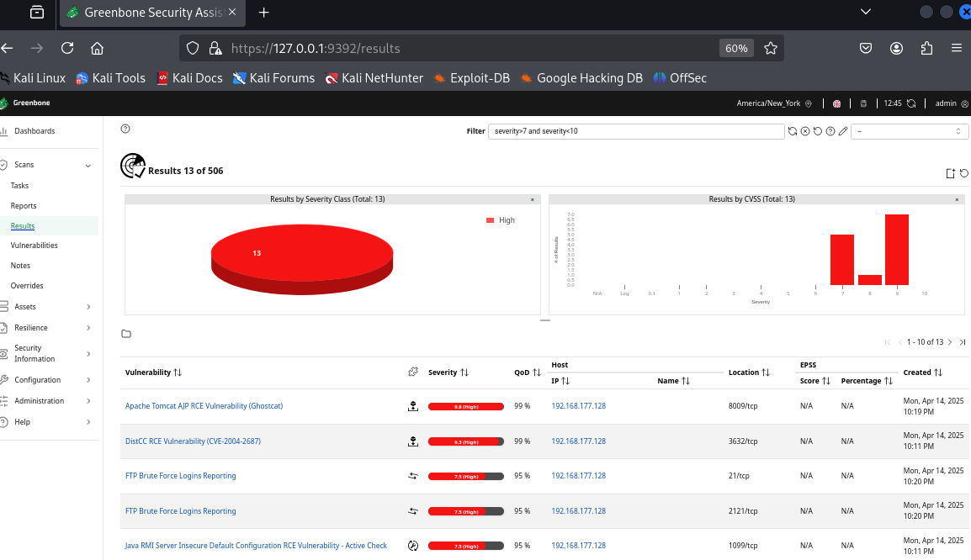Open the Apache Tomcat AJP RCE Vulnerability link
This screenshot has height=560, width=971.
[204, 406]
